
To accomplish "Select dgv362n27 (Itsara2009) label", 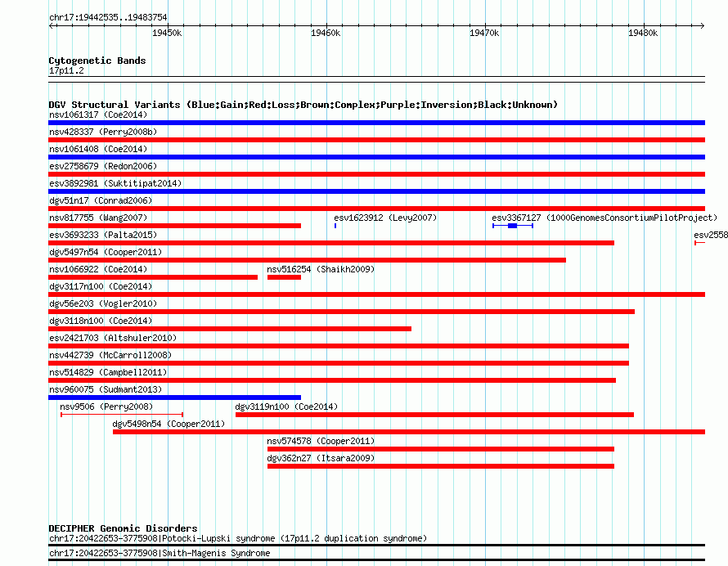I will (321, 458).
